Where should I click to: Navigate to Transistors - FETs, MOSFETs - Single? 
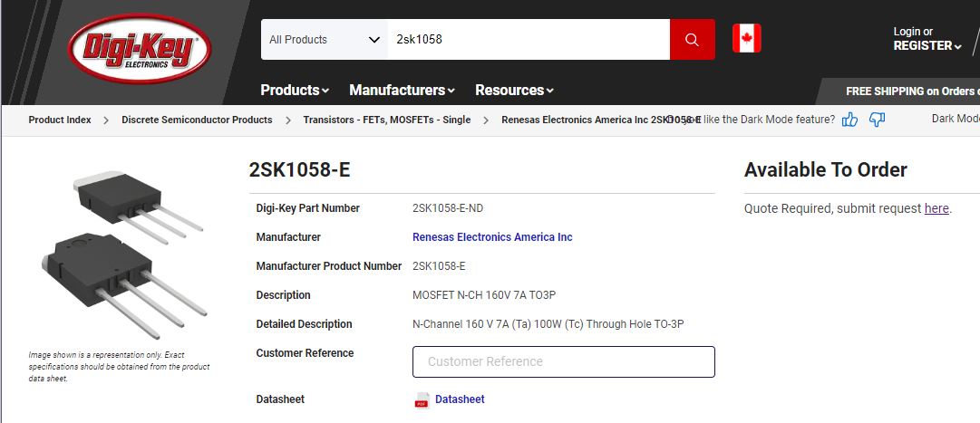tap(386, 120)
